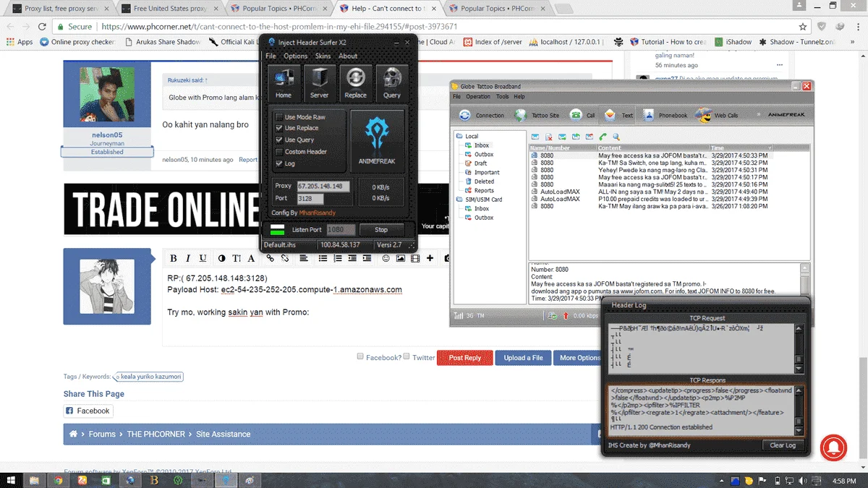Click the font size TI icon in editor
868x488 pixels.
coord(237,258)
